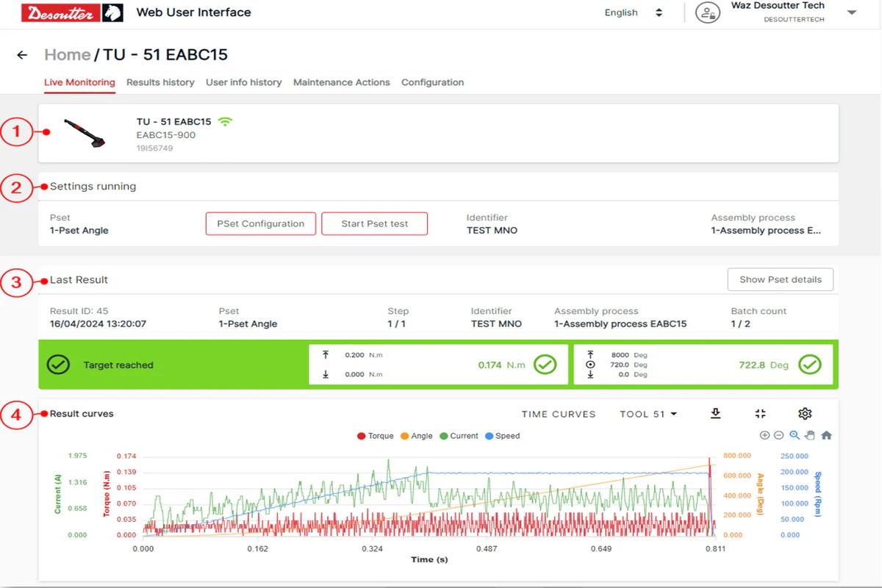This screenshot has height=588, width=882.
Task: Collapse the curves fullscreen view icon
Action: [761, 414]
